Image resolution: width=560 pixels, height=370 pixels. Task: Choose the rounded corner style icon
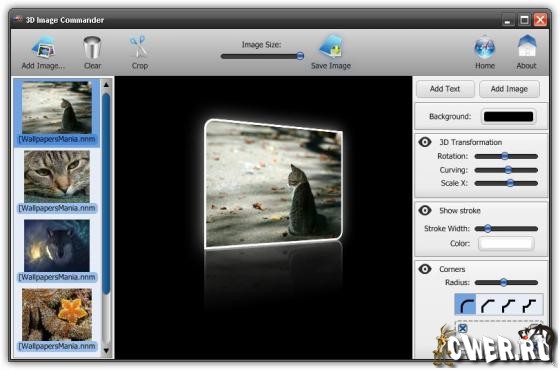pos(465,305)
